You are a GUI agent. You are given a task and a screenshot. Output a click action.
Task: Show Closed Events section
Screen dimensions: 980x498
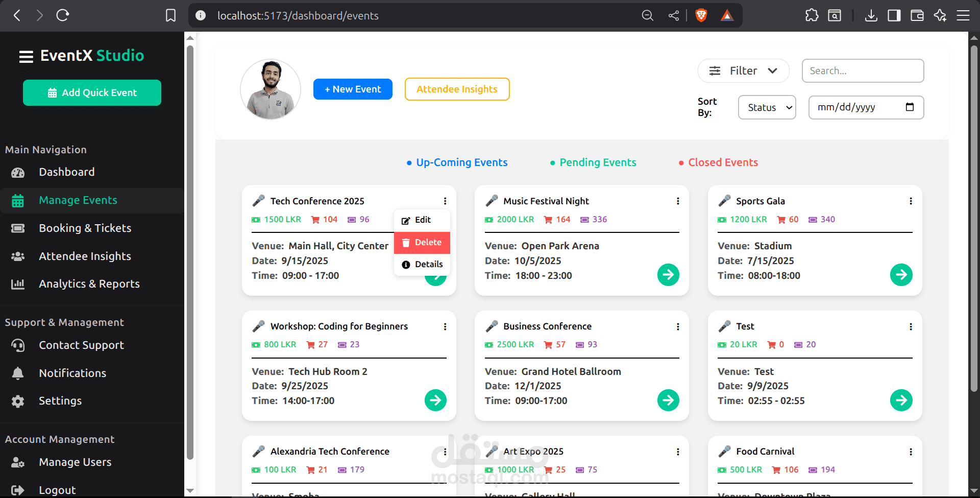[x=718, y=162]
